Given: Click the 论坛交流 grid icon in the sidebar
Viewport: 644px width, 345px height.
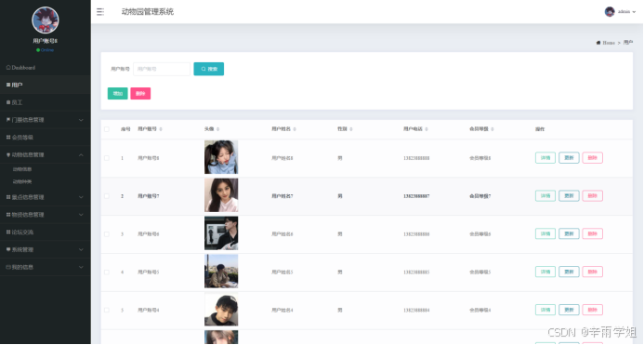Looking at the screenshot, I should [8, 232].
